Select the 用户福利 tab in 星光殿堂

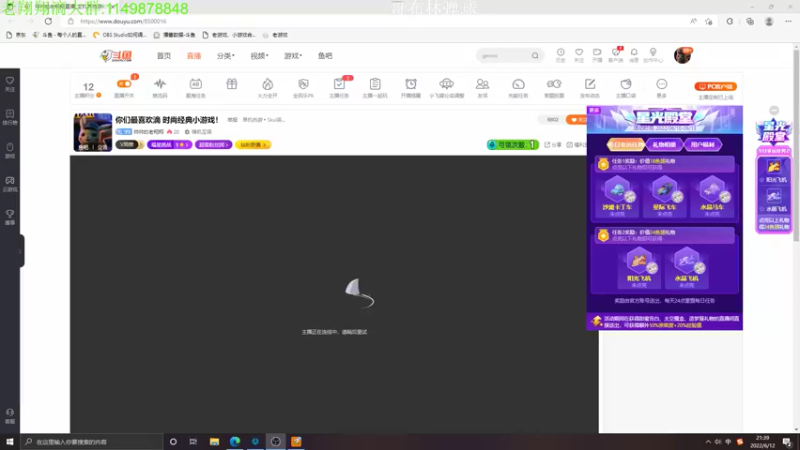pyautogui.click(x=703, y=144)
